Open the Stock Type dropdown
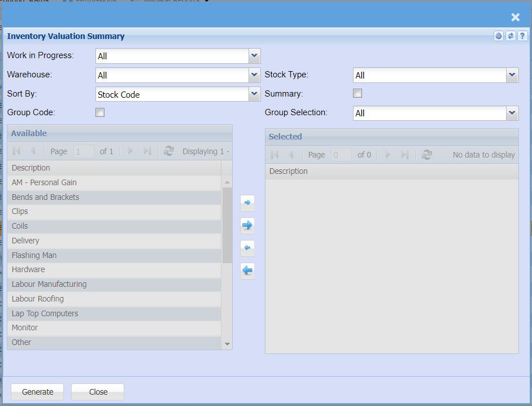This screenshot has width=532, height=406. pos(512,75)
